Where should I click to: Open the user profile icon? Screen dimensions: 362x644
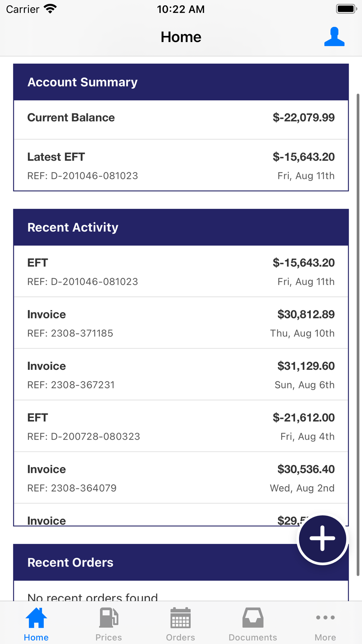334,37
